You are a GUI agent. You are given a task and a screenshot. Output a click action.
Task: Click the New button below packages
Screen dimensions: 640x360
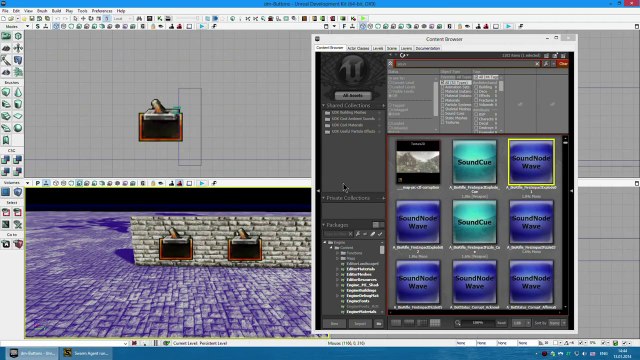pos(334,323)
